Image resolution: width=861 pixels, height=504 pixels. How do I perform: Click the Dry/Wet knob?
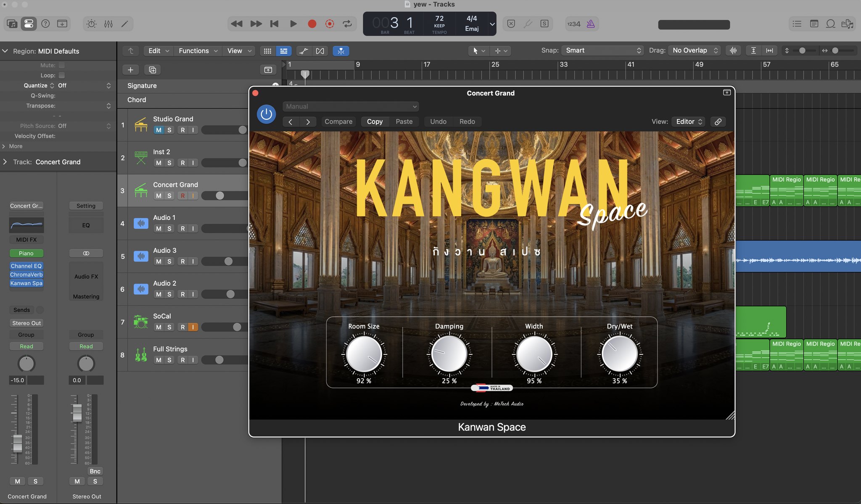[620, 354]
